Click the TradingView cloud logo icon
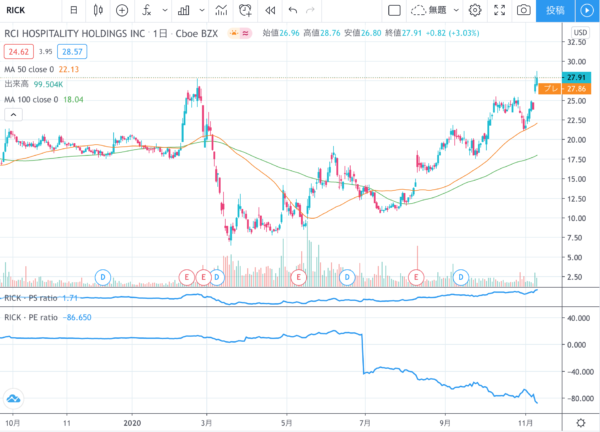Screen dimensions: 600x432 13,399
